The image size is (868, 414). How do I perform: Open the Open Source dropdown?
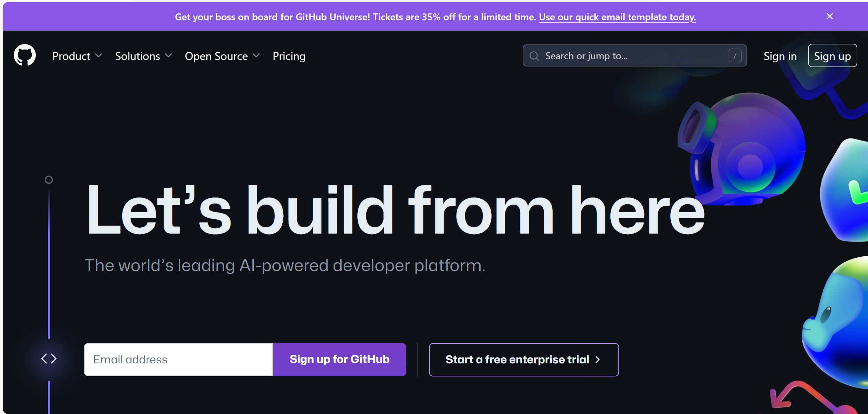[x=222, y=56]
